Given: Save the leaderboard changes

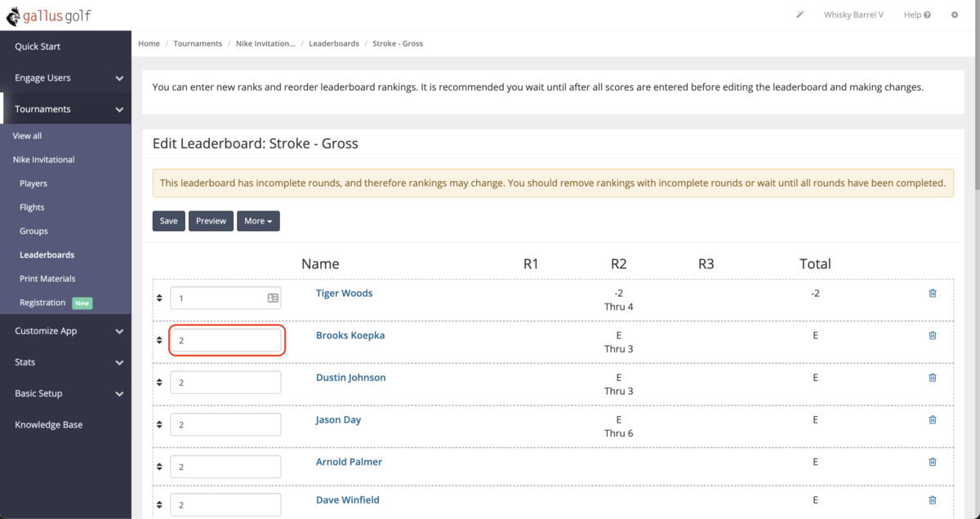Looking at the screenshot, I should coord(169,220).
